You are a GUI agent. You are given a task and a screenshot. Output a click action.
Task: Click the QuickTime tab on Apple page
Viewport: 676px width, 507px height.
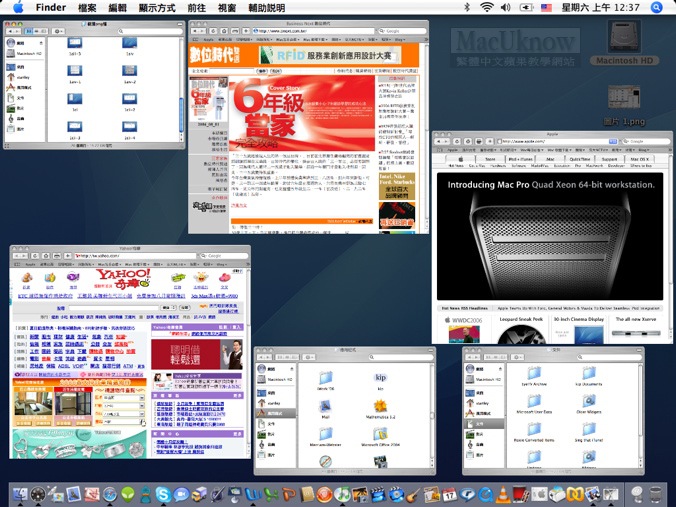click(x=580, y=159)
